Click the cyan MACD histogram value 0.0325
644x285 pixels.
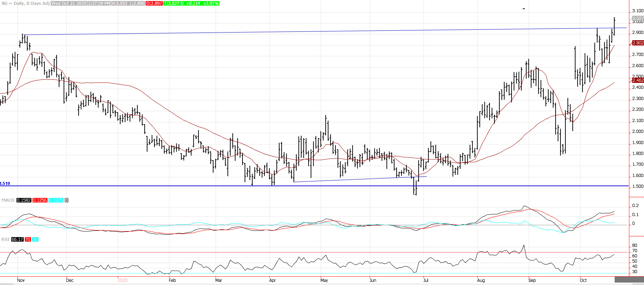pos(56,200)
